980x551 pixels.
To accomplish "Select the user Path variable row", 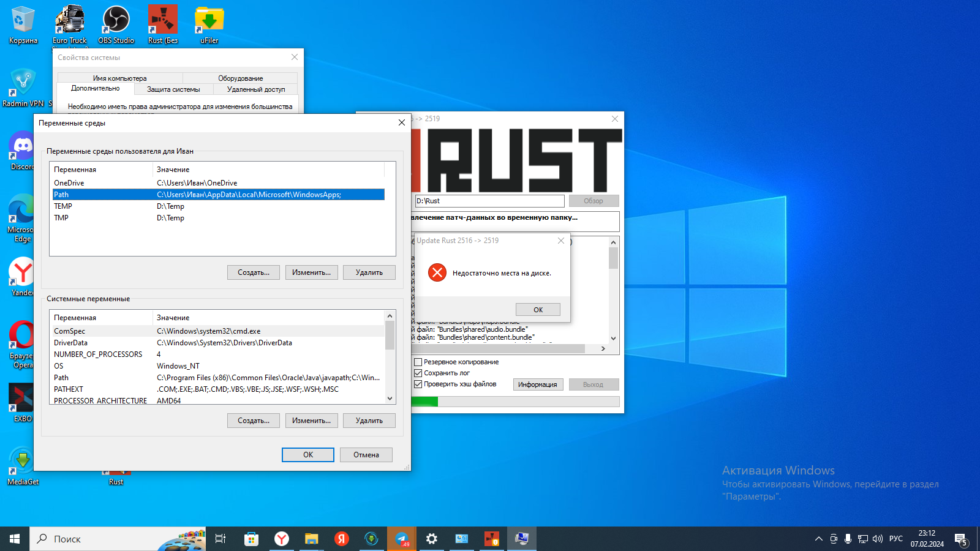I will [219, 195].
